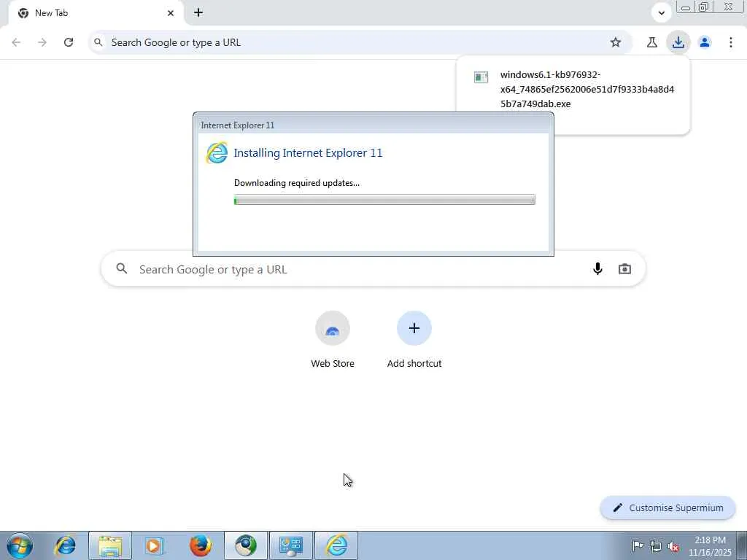This screenshot has width=747, height=560.
Task: Click the search magnifier in address bar
Action: coord(98,42)
